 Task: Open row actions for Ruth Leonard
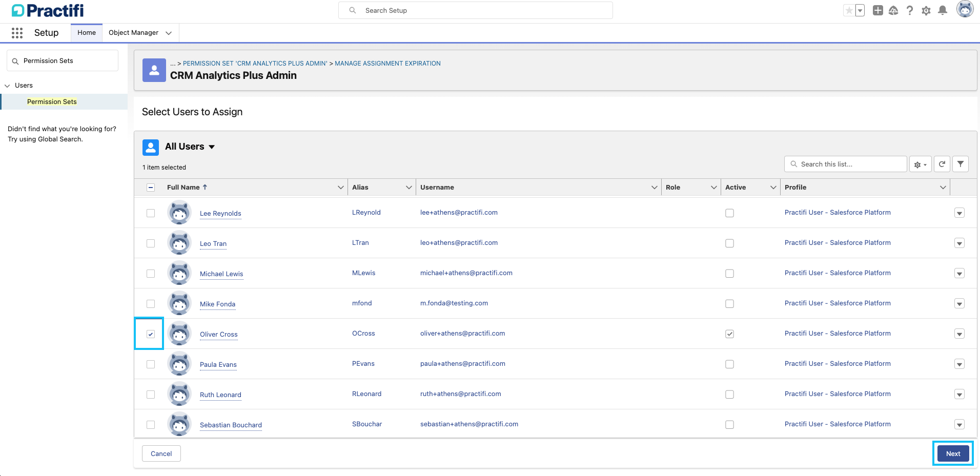point(959,395)
